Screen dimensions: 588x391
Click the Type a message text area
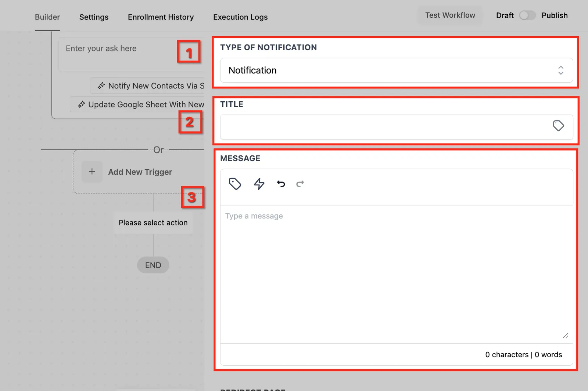(x=397, y=274)
